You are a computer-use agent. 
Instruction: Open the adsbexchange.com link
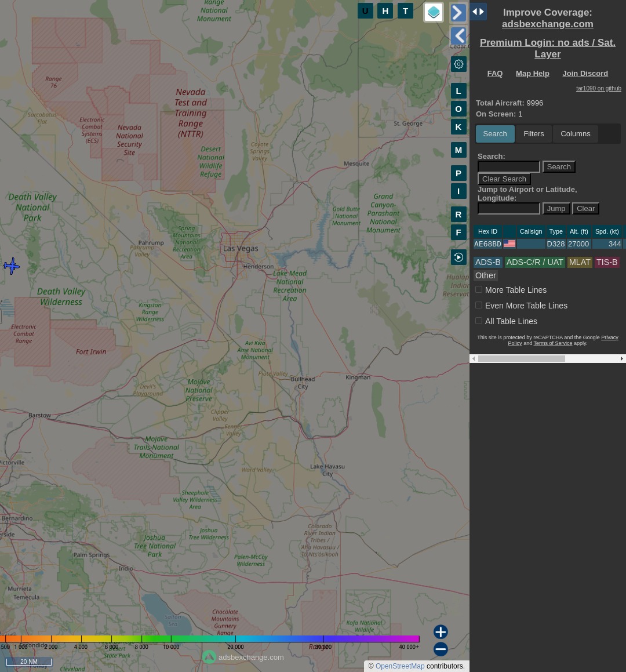[548, 24]
